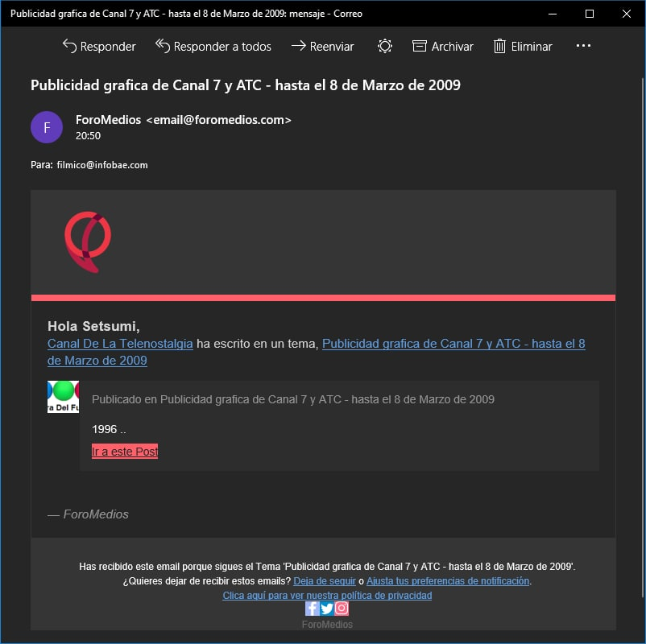This screenshot has height=644, width=646.
Task: Open the privacy policy link
Action: [x=327, y=596]
